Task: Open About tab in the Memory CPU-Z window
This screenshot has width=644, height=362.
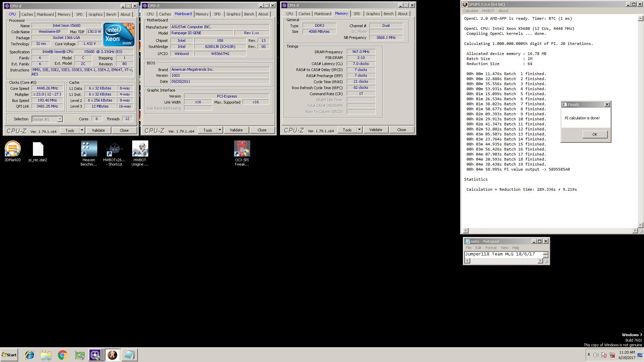Action: [x=402, y=14]
